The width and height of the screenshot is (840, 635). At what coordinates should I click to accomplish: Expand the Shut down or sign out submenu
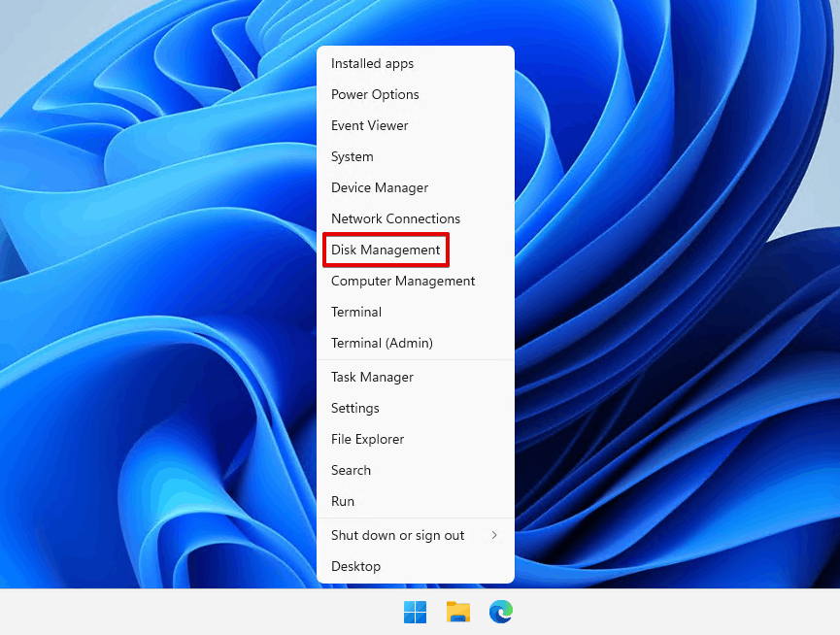pos(397,535)
